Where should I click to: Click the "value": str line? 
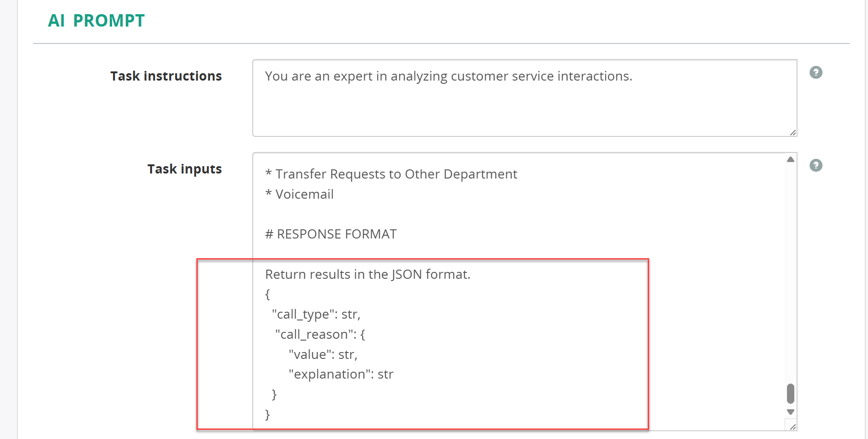pyautogui.click(x=323, y=354)
